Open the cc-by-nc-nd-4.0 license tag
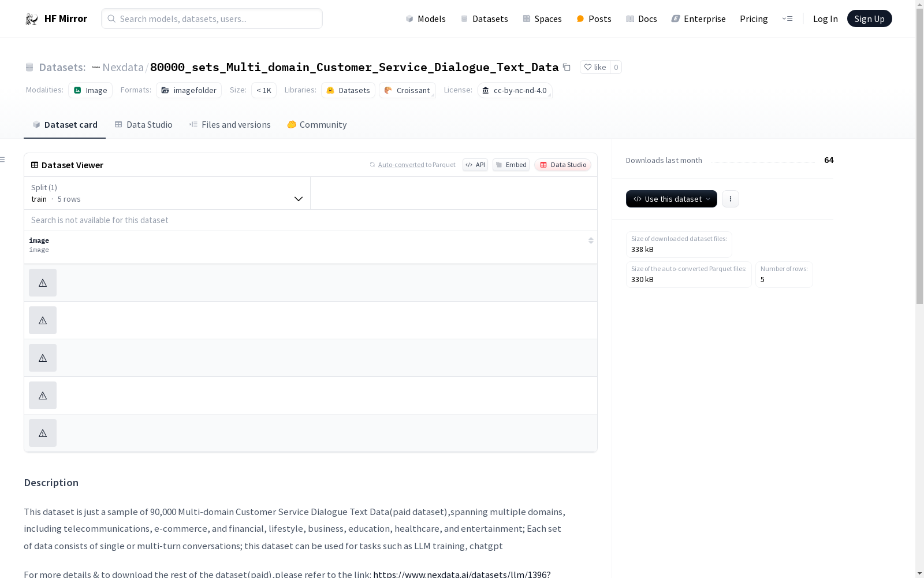This screenshot has width=924, height=578. coord(515,90)
